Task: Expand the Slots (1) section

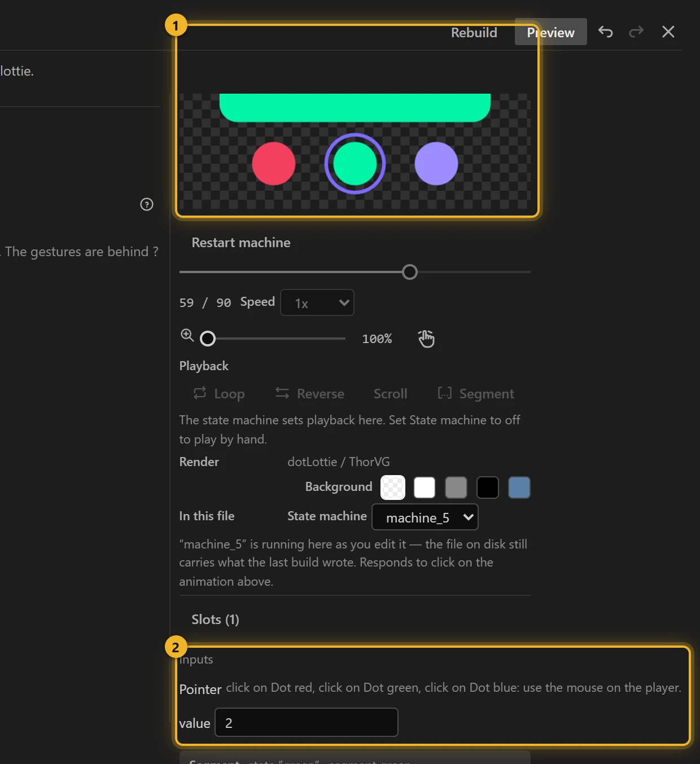Action: [x=215, y=620]
